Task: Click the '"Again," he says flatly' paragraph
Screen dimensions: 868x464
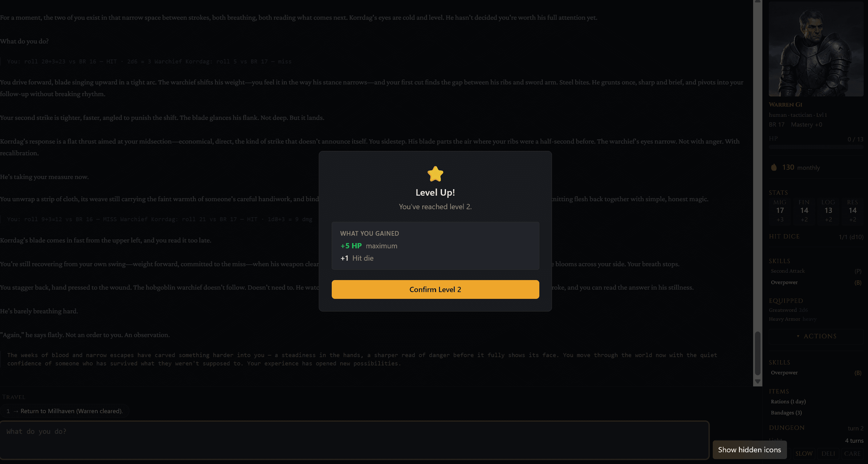Action: pos(85,335)
